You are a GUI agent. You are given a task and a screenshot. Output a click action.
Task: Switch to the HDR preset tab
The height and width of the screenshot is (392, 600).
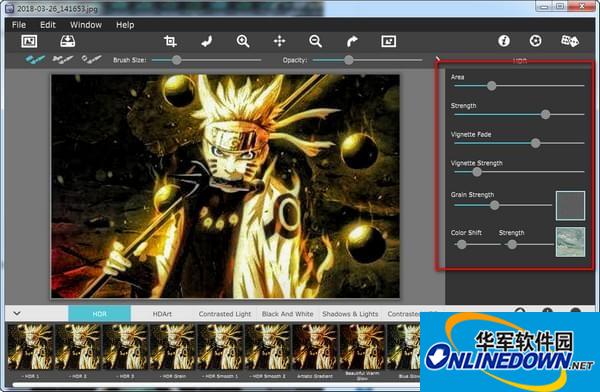(99, 314)
